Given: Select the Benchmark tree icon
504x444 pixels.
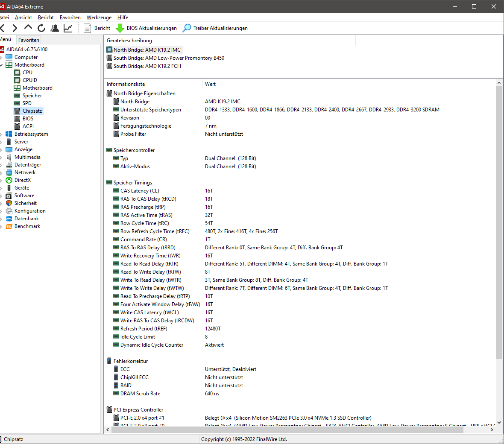Looking at the screenshot, I should pos(9,227).
